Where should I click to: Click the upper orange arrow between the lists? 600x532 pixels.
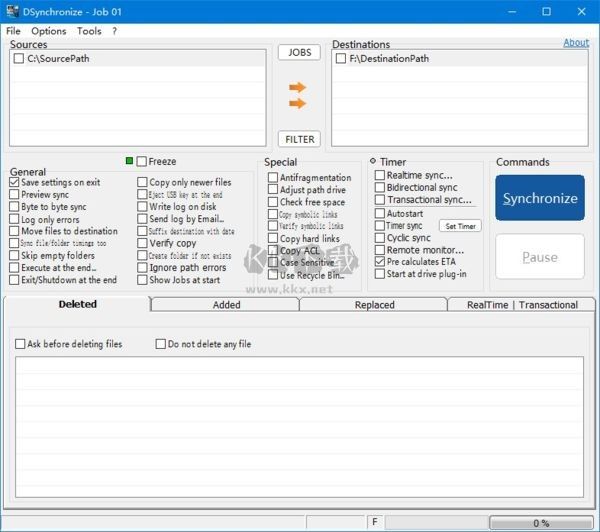tap(297, 87)
